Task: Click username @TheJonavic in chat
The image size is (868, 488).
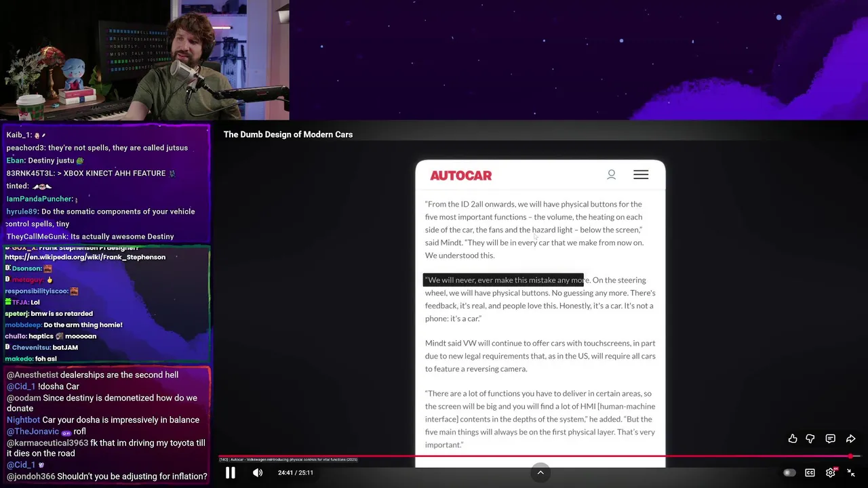Action: pos(33,431)
